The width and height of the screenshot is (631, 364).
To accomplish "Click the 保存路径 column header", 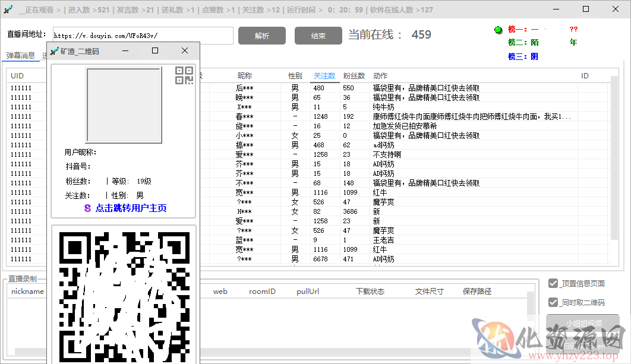I will tap(477, 291).
